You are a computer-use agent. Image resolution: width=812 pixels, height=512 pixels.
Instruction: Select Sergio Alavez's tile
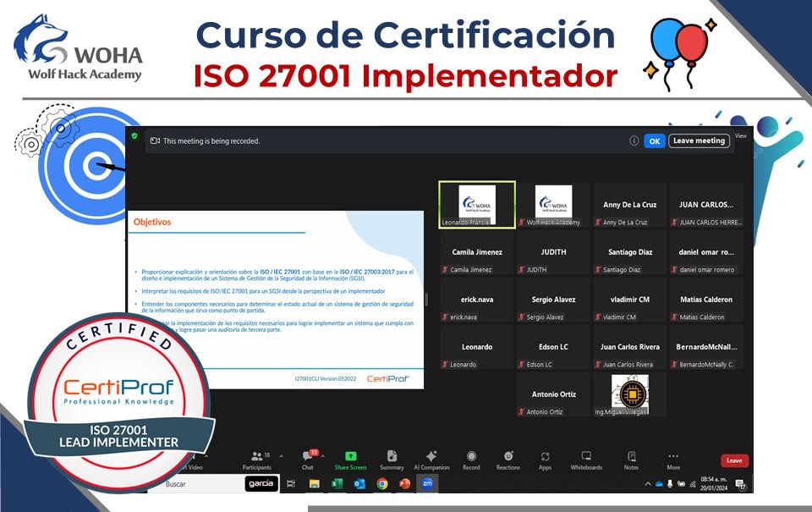pyautogui.click(x=553, y=300)
